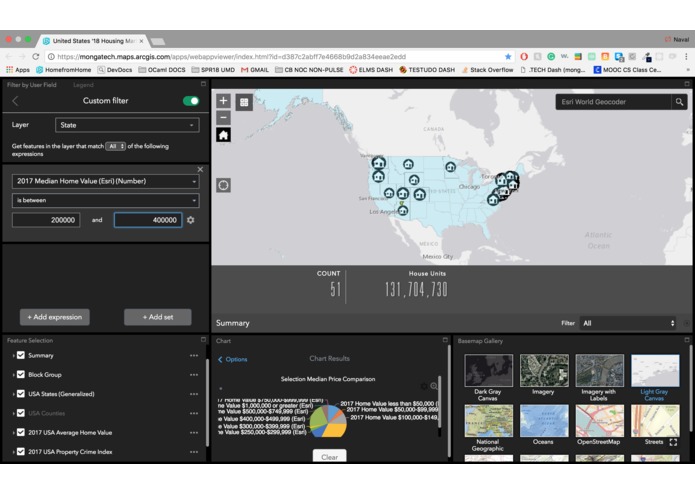695x494 pixels.
Task: Open options menu for Summary layer
Action: (x=194, y=355)
